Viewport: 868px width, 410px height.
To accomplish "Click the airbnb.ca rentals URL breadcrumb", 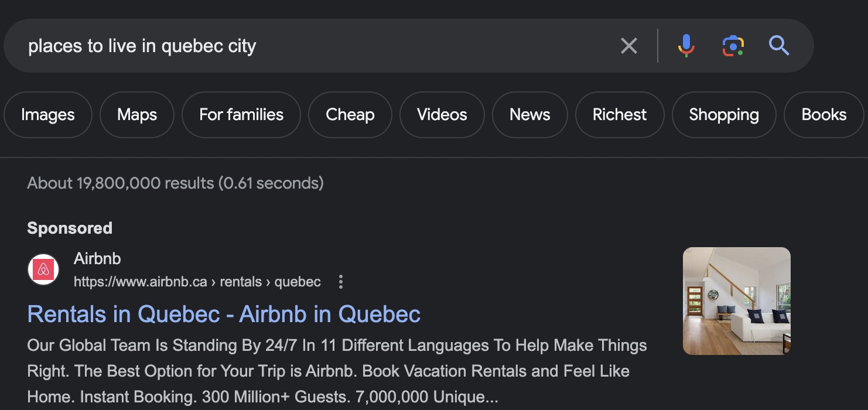I will (x=197, y=282).
